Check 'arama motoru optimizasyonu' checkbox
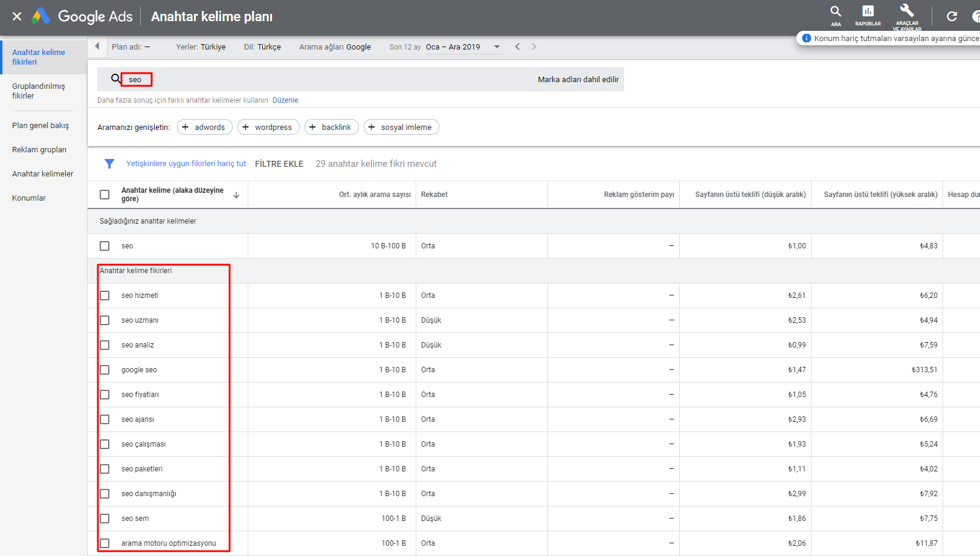 [x=105, y=543]
